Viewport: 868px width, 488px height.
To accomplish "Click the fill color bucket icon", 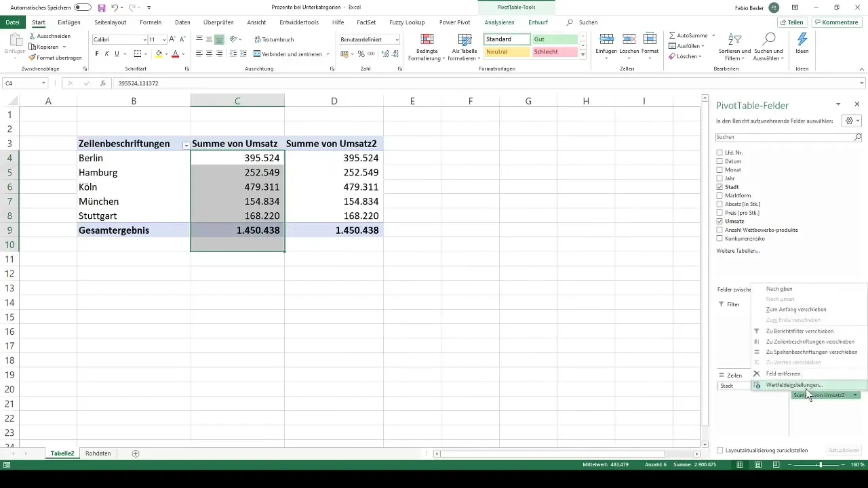I will coord(159,54).
